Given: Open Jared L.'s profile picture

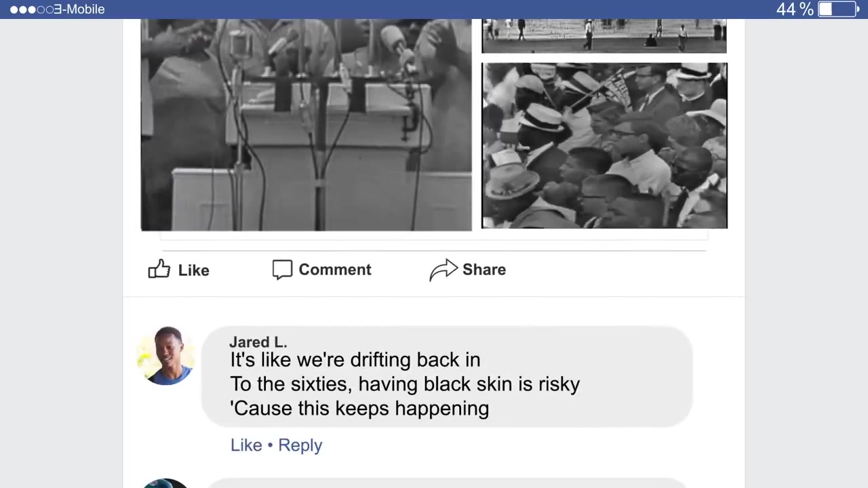Looking at the screenshot, I should (x=165, y=355).
